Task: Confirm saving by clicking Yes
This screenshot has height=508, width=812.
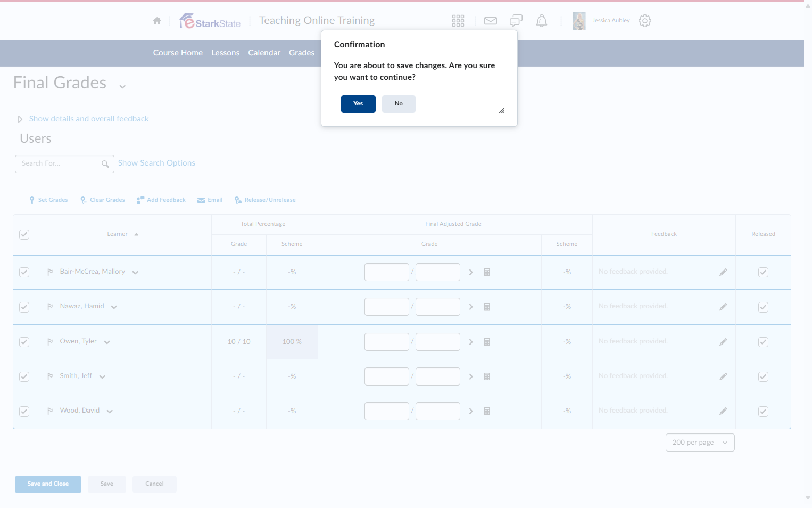Action: (x=358, y=104)
